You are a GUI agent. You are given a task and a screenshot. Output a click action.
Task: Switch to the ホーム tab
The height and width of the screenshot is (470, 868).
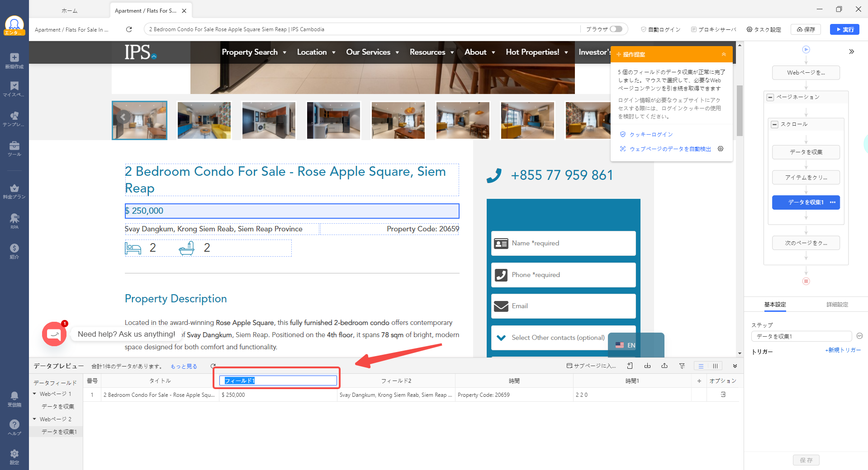point(69,11)
